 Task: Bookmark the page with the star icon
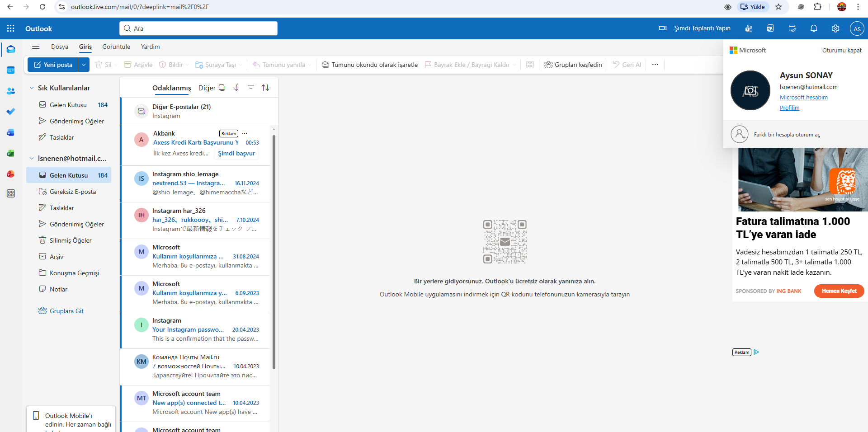pos(778,7)
